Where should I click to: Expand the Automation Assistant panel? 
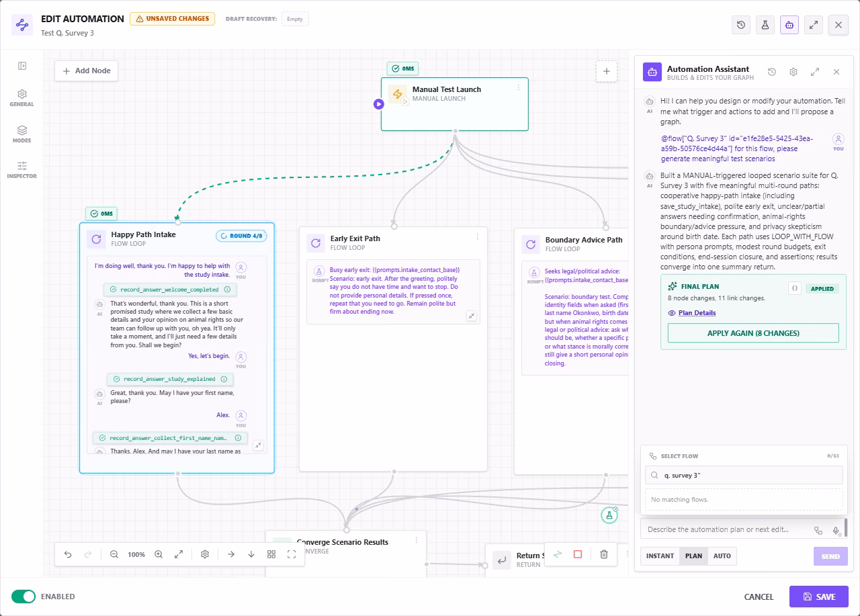(x=815, y=72)
